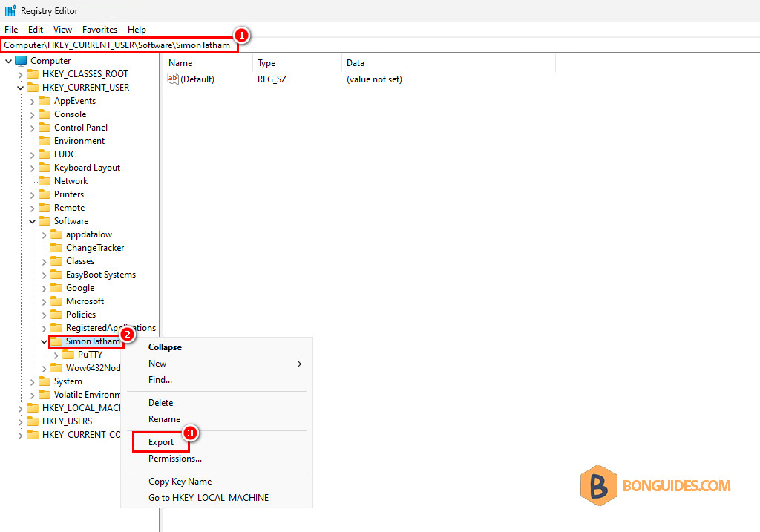Click the Environment folder icon
Viewport: 760px width, 532px height.
pyautogui.click(x=45, y=140)
